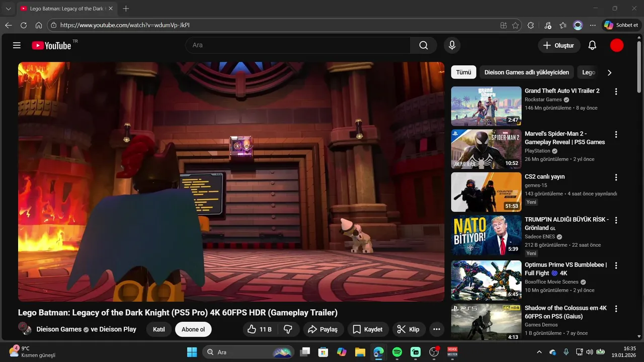Open CS2 canlı yayın thumbnail
The width and height of the screenshot is (644, 362).
tap(486, 192)
